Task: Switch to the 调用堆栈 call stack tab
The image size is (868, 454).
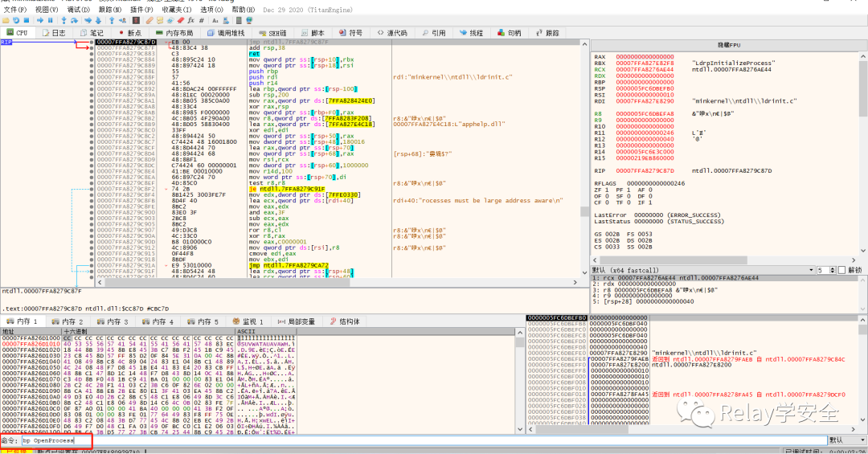Action: tap(227, 33)
